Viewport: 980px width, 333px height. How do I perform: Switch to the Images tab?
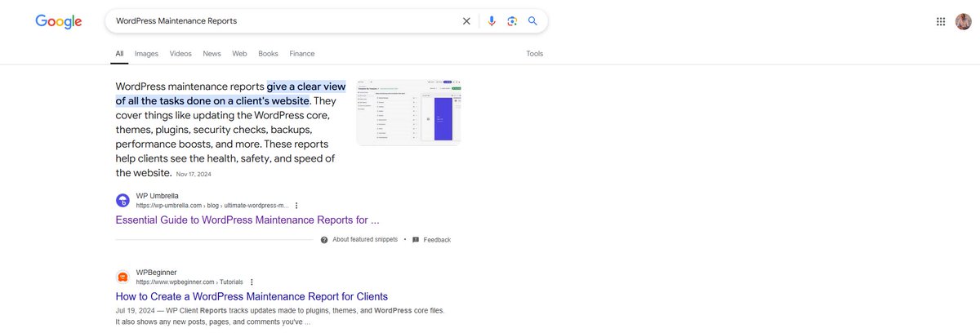click(x=146, y=54)
